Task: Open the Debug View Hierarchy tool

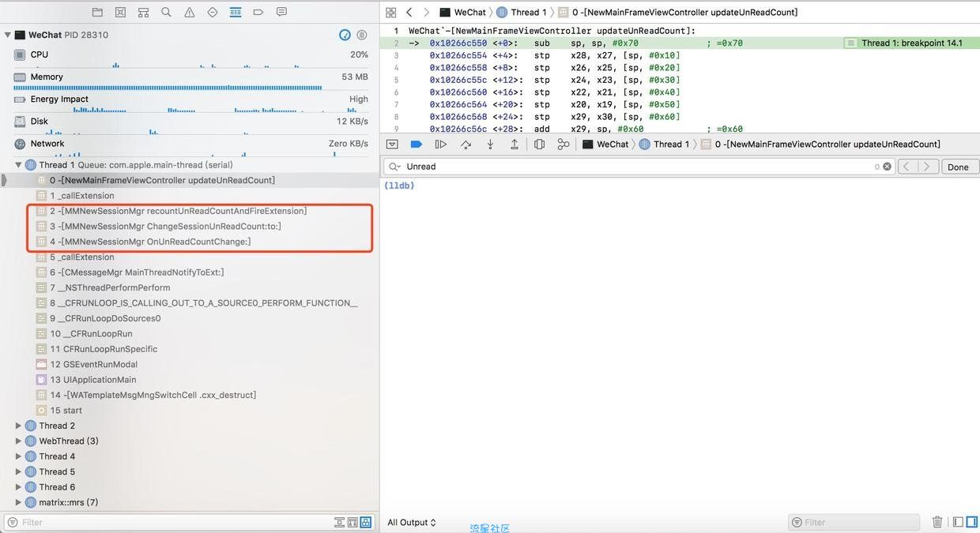Action: pos(539,145)
